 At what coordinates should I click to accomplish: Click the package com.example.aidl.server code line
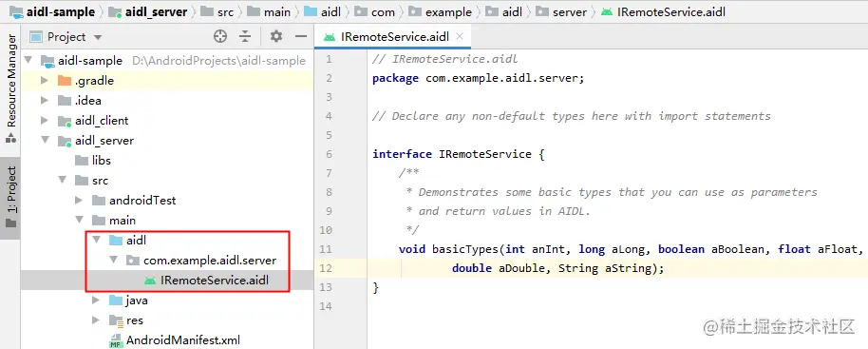[479, 78]
